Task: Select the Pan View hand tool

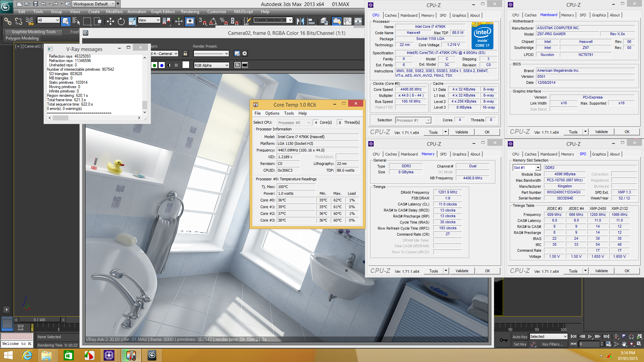Action: tap(624, 344)
